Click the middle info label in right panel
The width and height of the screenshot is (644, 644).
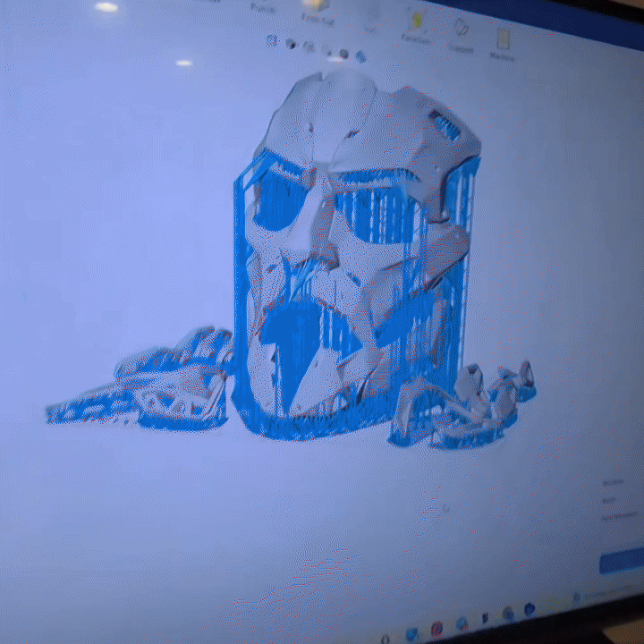[x=610, y=500]
